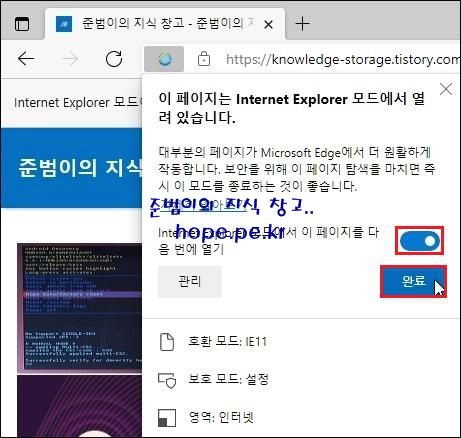The height and width of the screenshot is (438, 461).
Task: Open the Android Recovery screenshot thumbnail
Action: point(80,308)
